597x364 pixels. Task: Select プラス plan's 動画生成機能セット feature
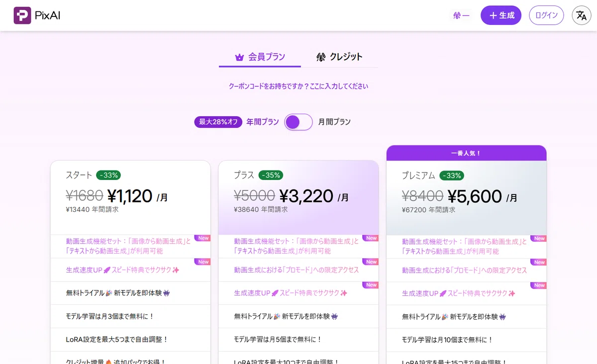(298, 246)
